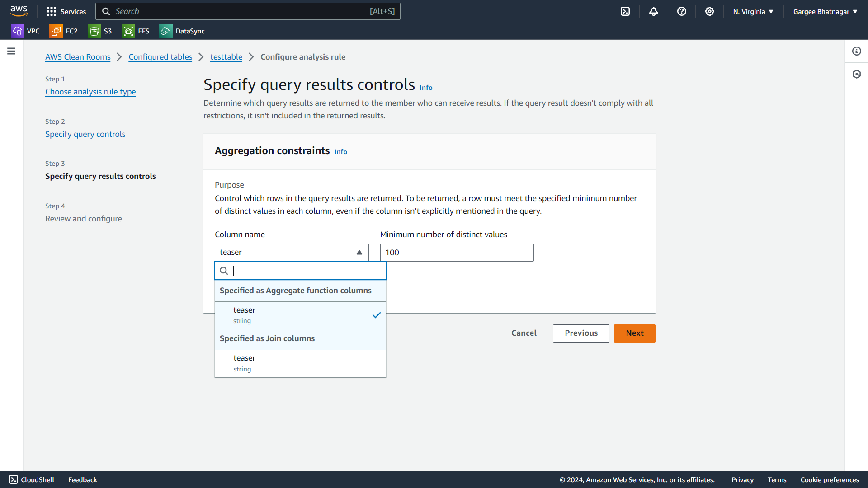868x488 pixels.
Task: Click the Next button
Action: tap(634, 333)
